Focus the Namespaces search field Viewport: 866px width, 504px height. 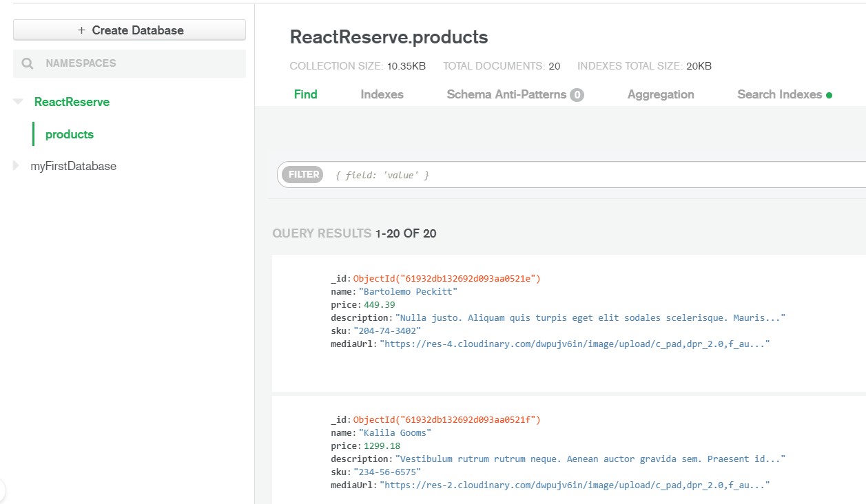(x=130, y=63)
